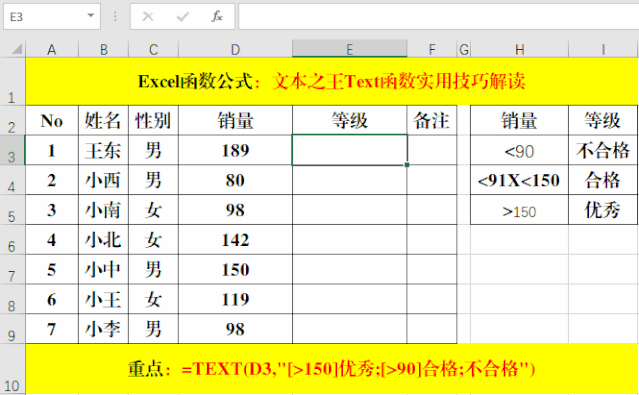639x395 pixels.
Task: Click the '姓名' header cell
Action: 104,121
